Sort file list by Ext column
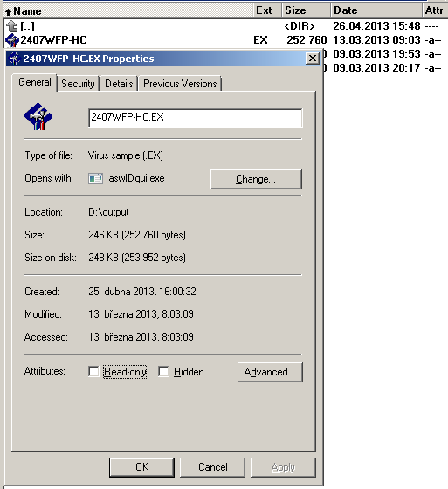Viewport: 448px width, 489px height. point(267,10)
